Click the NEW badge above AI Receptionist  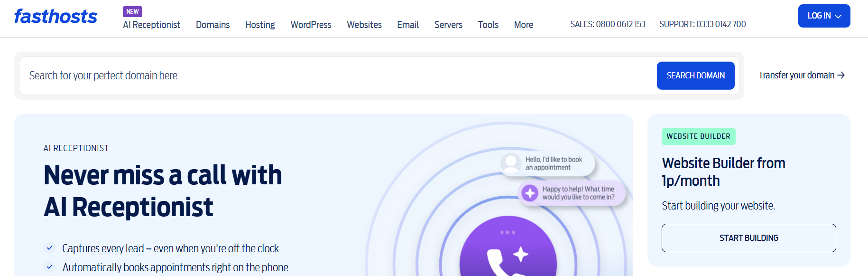click(x=133, y=11)
